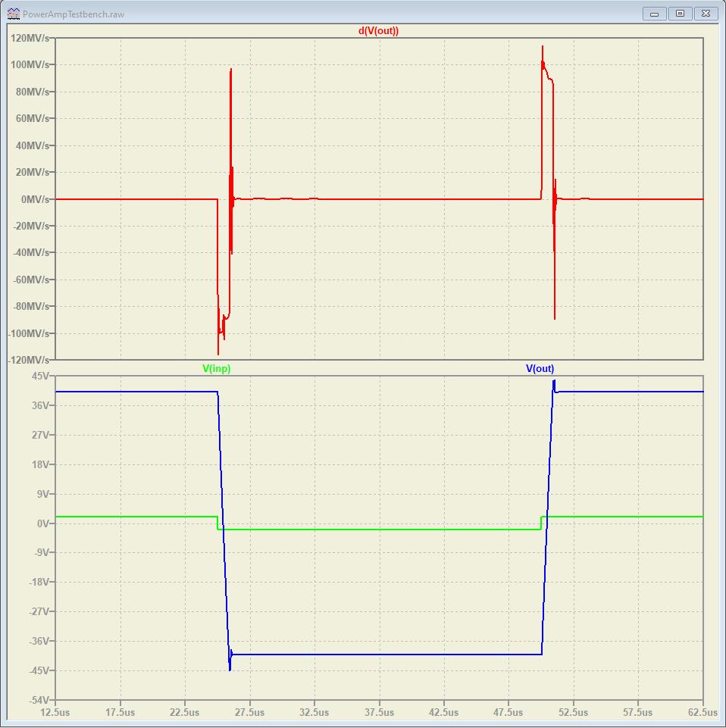Click the 100MV/s axis label
726x728 pixels.
[x=30, y=64]
